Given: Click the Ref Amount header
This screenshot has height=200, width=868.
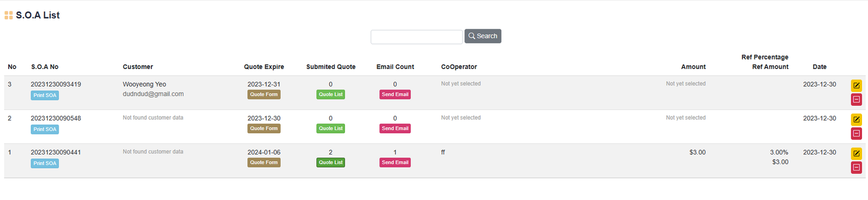Looking at the screenshot, I should [770, 67].
